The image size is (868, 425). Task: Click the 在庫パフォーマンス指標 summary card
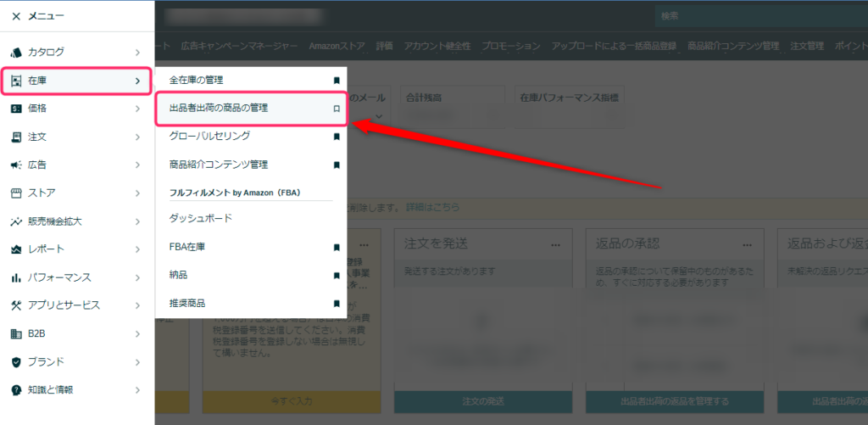(x=569, y=108)
